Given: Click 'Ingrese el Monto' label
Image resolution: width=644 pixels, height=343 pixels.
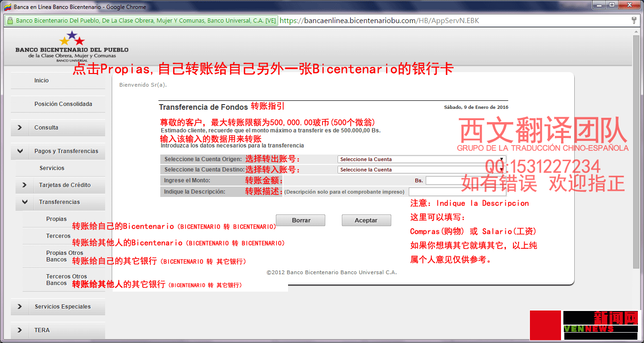Looking at the screenshot, I should point(187,180).
